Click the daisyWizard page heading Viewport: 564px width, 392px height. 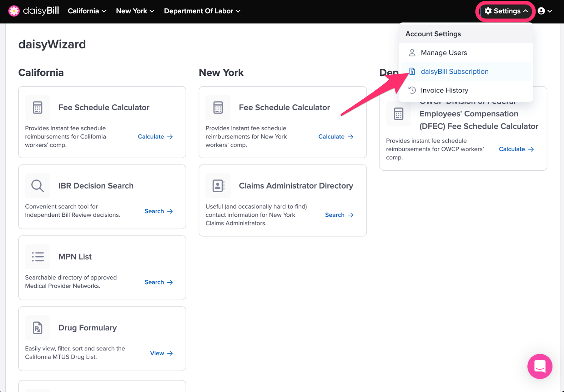click(x=52, y=44)
